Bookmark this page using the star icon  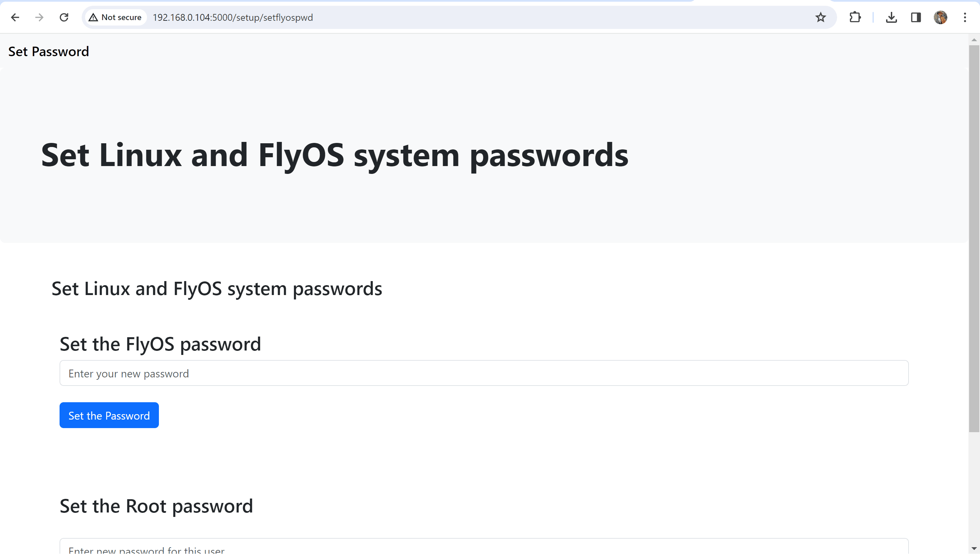(x=821, y=17)
